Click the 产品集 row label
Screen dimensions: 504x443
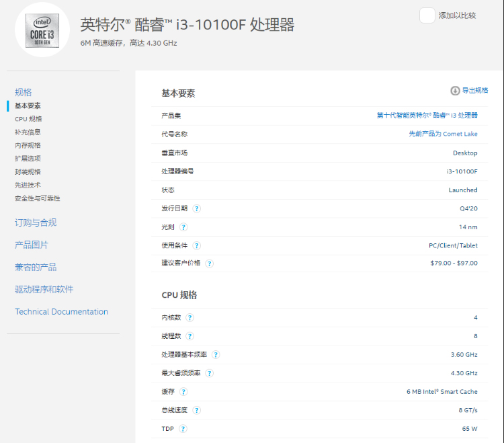171,116
